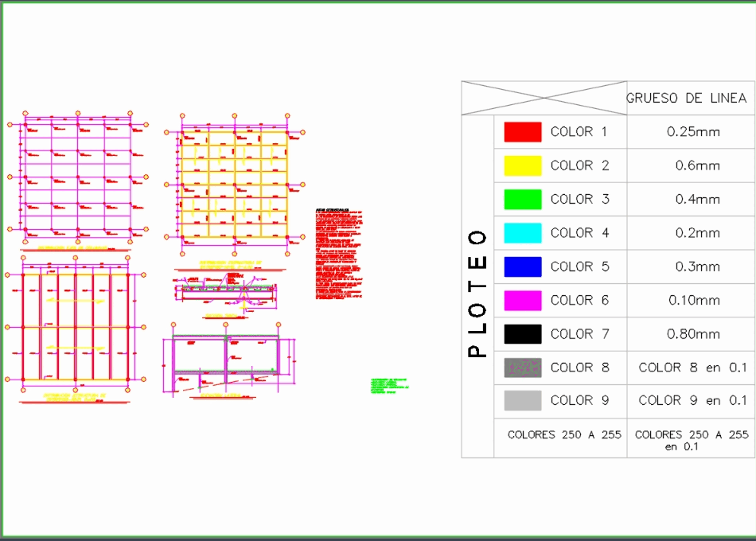
Task: Select the red COLOR 1 swatch
Action: pyautogui.click(x=521, y=132)
